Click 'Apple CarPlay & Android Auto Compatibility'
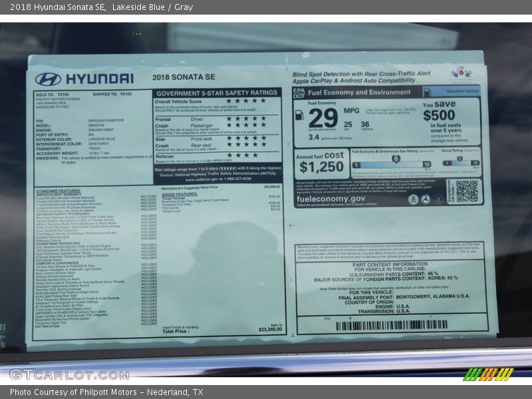The height and width of the screenshot is (399, 532). coord(354,80)
